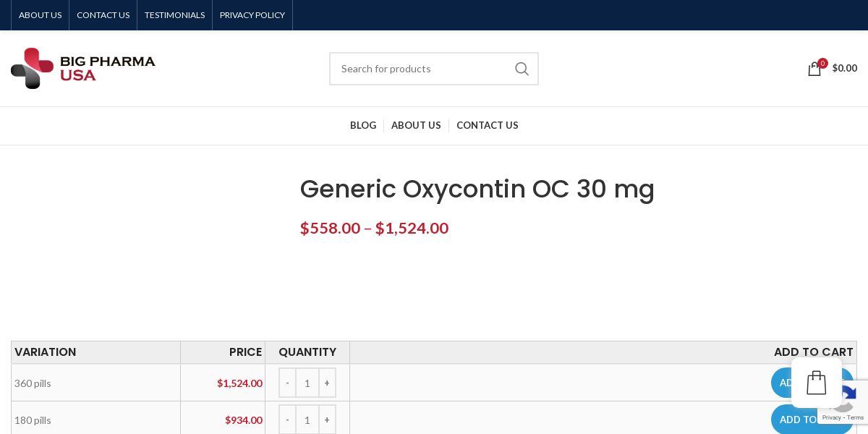868x434 pixels.
Task: Decrease quantity for 180 pills
Action: [x=287, y=420]
